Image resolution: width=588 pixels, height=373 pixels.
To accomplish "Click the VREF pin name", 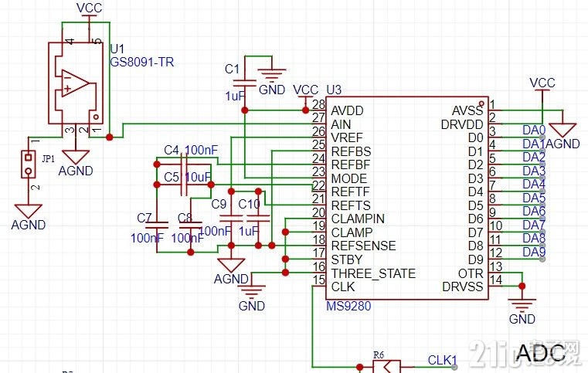I will (347, 137).
